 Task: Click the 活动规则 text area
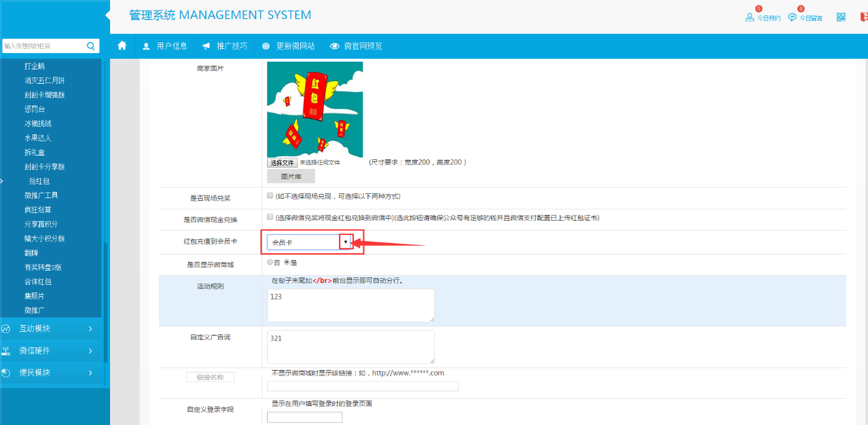[350, 305]
